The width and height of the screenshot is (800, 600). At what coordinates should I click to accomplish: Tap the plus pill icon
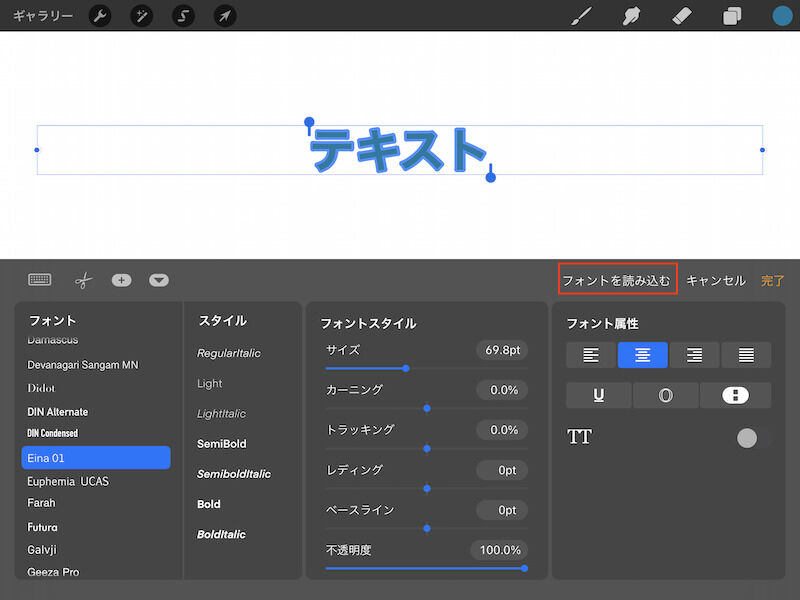pos(121,280)
